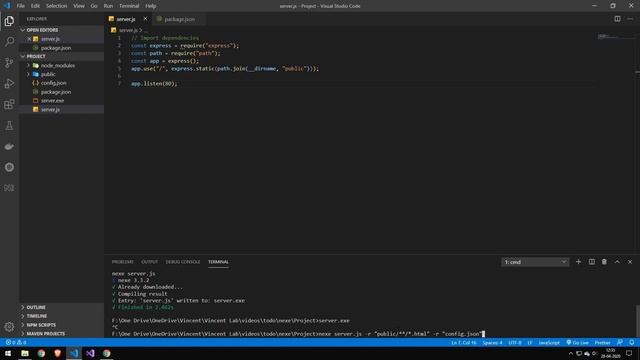The height and width of the screenshot is (360, 640).
Task: Change end of line sequence LF
Action: tap(530, 342)
